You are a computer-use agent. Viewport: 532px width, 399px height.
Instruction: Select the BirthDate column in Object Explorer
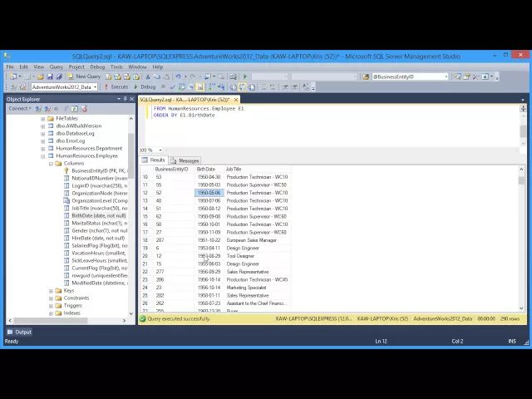pos(98,216)
